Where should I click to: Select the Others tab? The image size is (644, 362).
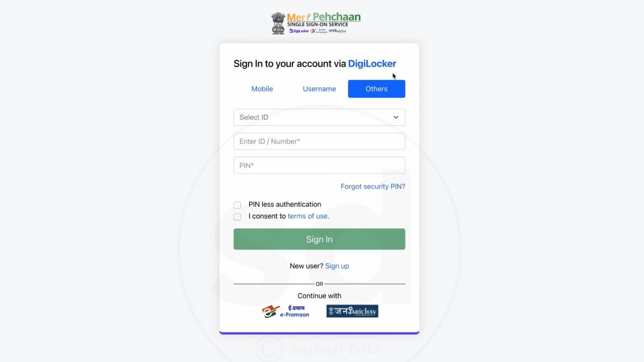(376, 88)
